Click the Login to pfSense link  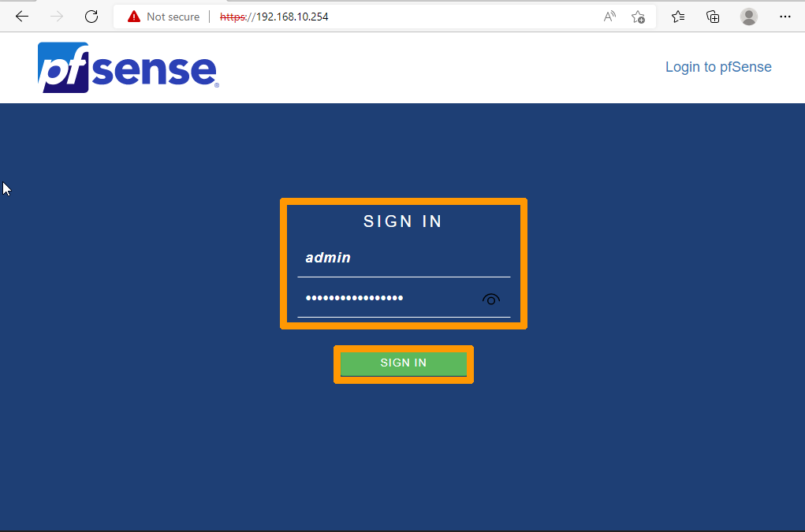click(718, 67)
